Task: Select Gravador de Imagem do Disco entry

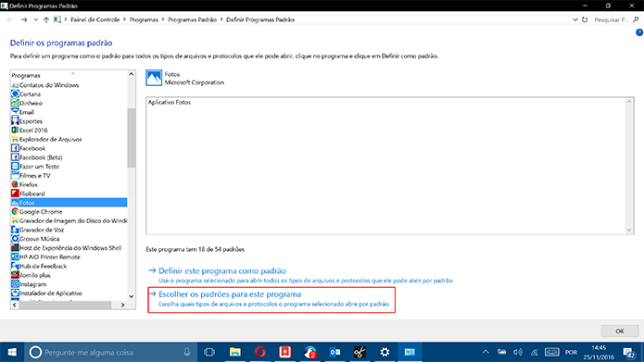Action: [x=69, y=220]
